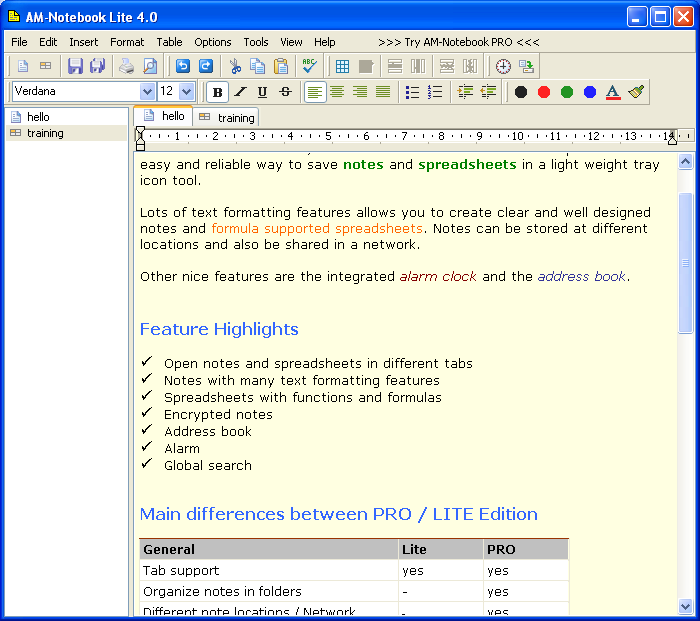Choose the red text color swatch
700x621 pixels.
click(x=544, y=92)
